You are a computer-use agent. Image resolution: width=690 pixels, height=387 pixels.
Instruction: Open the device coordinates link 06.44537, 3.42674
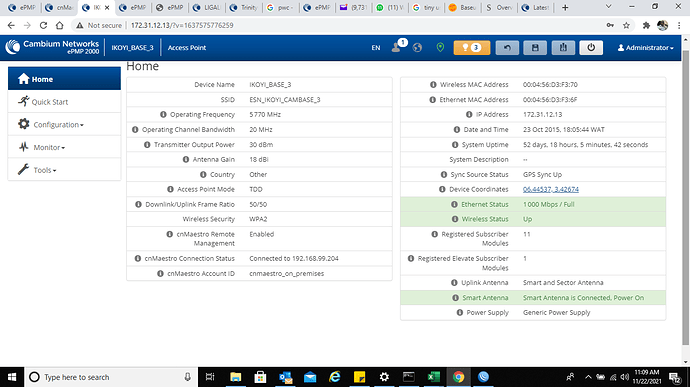point(551,189)
